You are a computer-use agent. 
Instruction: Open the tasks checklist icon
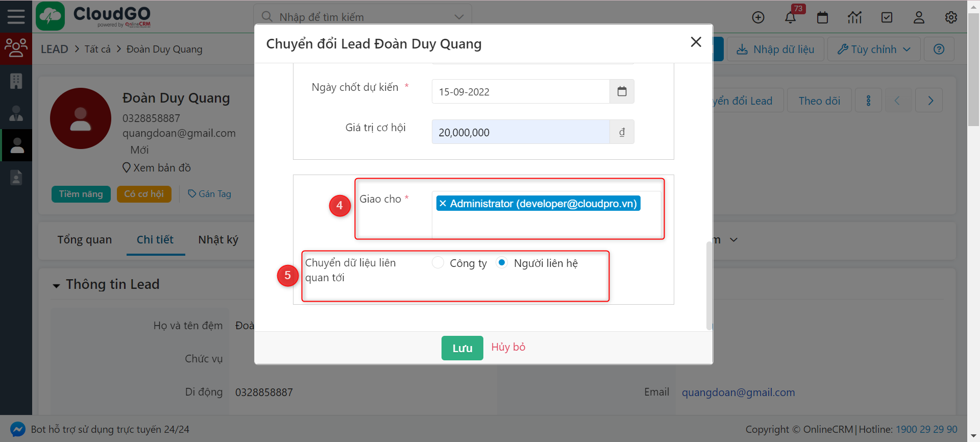click(887, 18)
